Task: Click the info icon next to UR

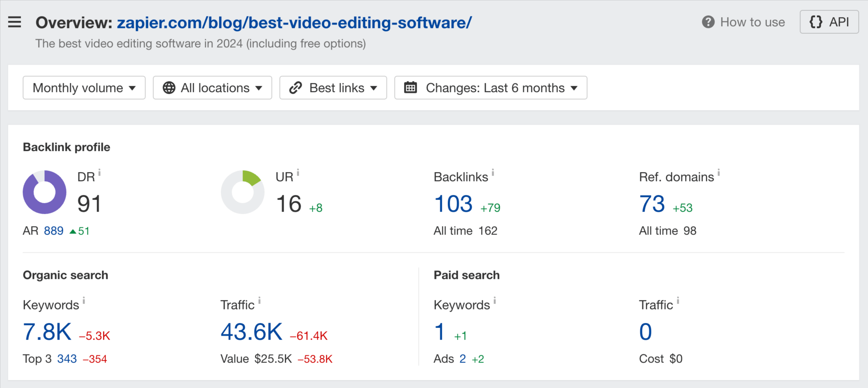Action: click(298, 172)
